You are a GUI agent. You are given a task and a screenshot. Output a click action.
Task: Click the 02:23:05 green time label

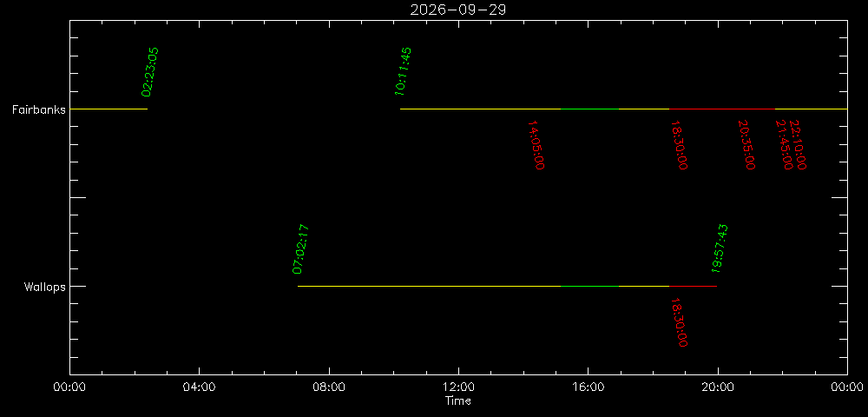(150, 72)
